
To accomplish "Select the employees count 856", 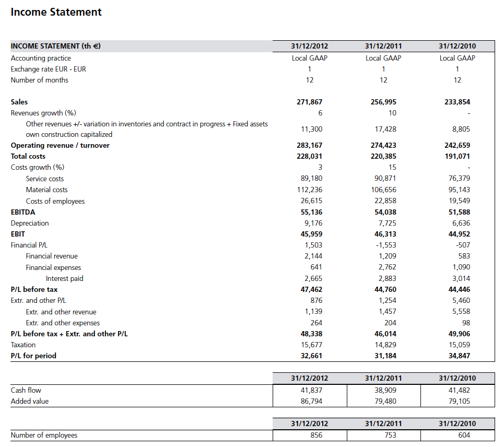I will (x=317, y=435).
